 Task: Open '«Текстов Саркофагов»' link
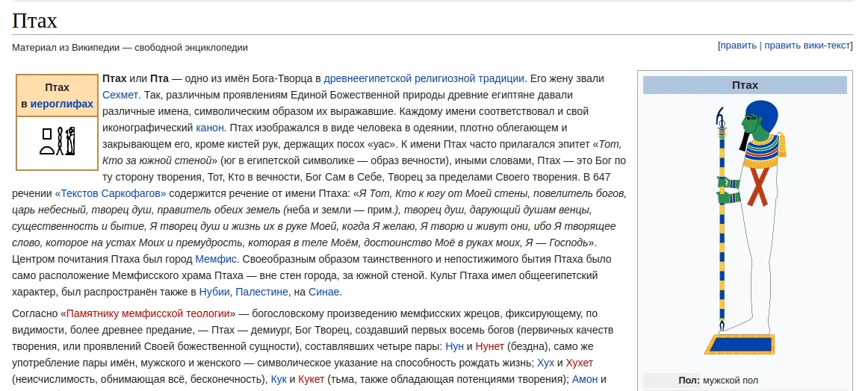pyautogui.click(x=111, y=193)
